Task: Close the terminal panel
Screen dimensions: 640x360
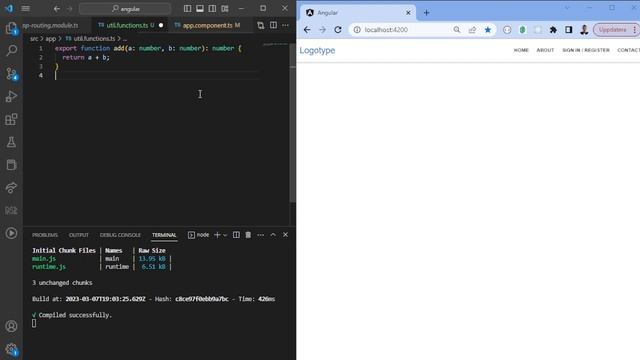Action: 285,235
